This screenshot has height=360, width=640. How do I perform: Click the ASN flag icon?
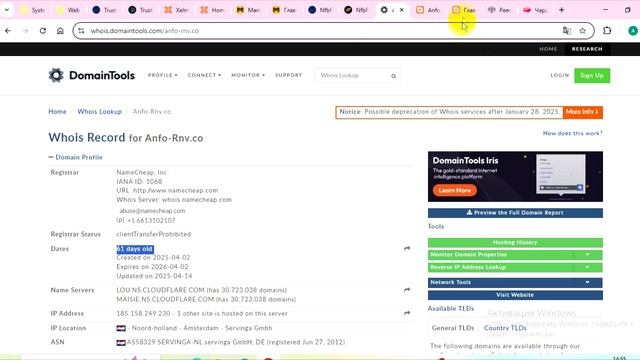[121, 342]
